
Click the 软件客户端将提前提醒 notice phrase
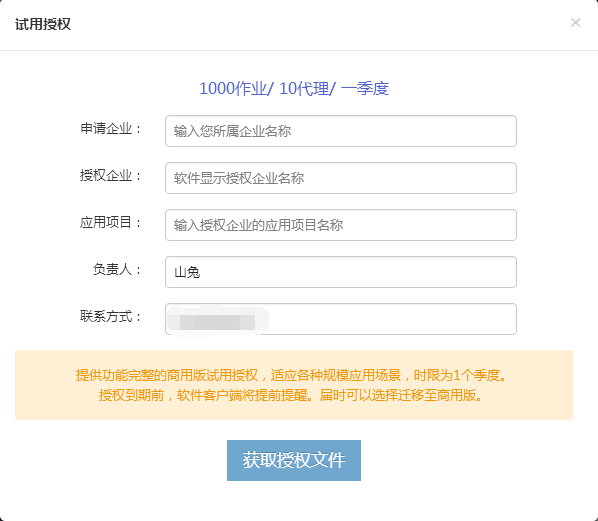point(242,396)
